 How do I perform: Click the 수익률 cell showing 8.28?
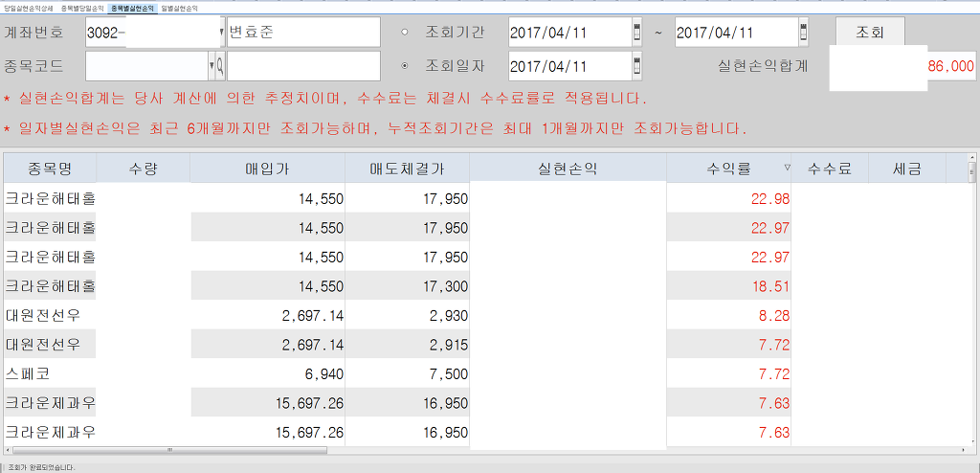pos(728,315)
